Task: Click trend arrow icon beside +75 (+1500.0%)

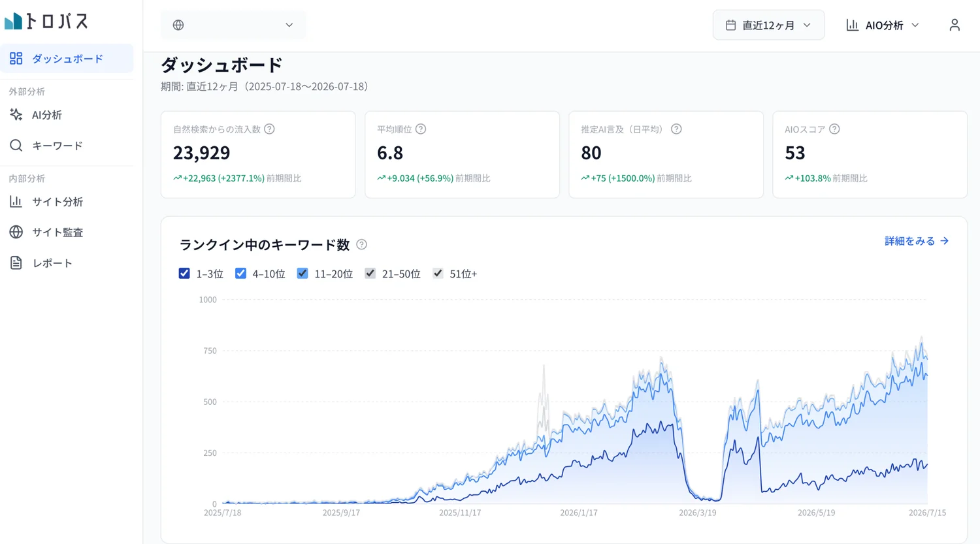Action: point(585,178)
